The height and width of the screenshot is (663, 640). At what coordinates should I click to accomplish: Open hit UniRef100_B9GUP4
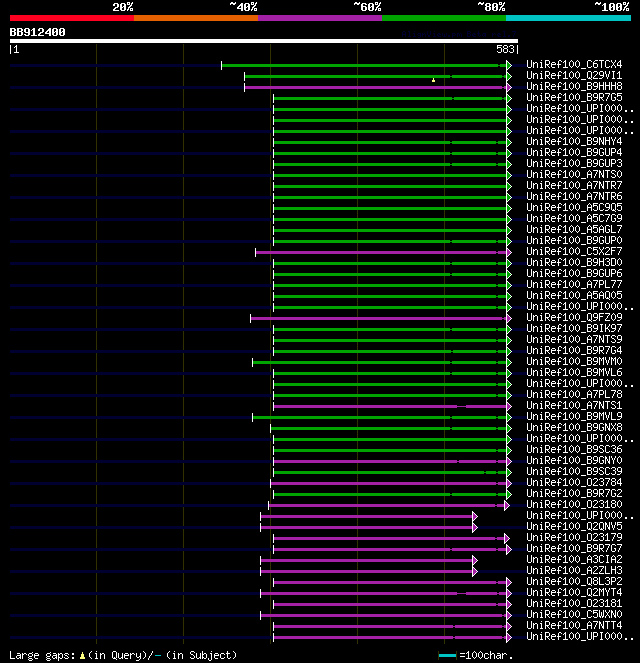574,153
